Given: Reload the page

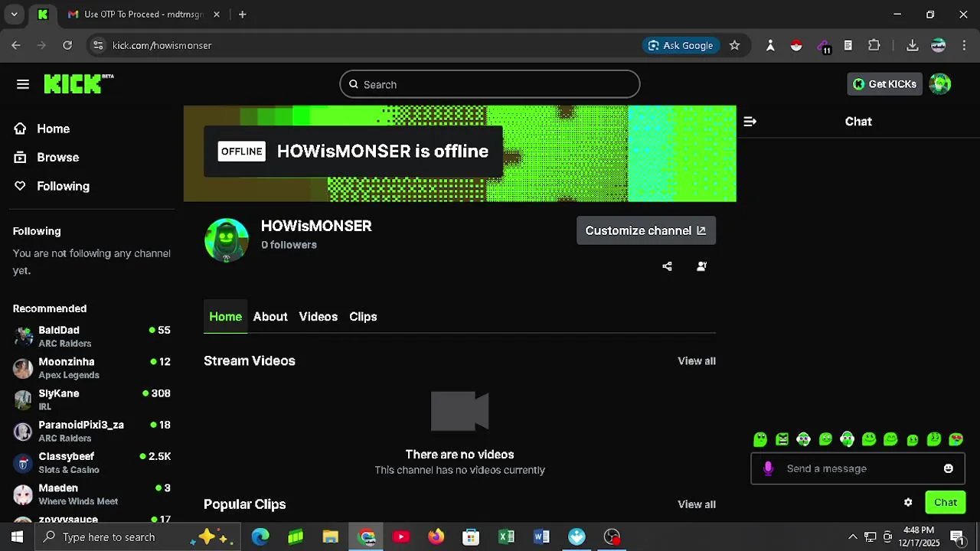Looking at the screenshot, I should pyautogui.click(x=67, y=45).
